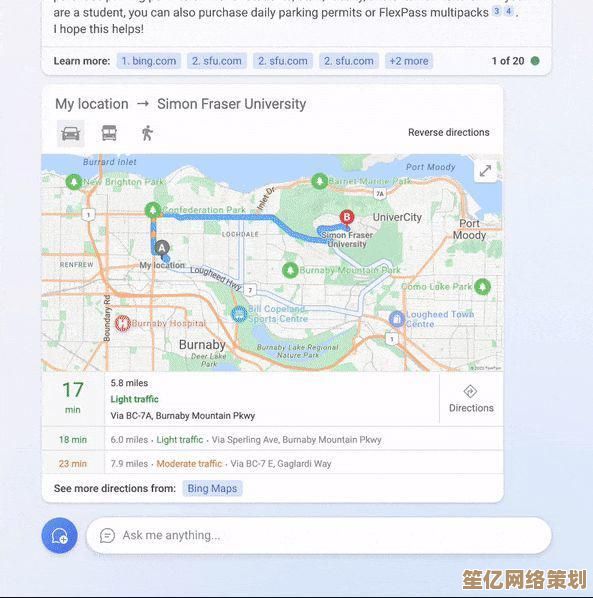The height and width of the screenshot is (598, 593).
Task: Click New Brighton Park tree marker
Action: [74, 182]
